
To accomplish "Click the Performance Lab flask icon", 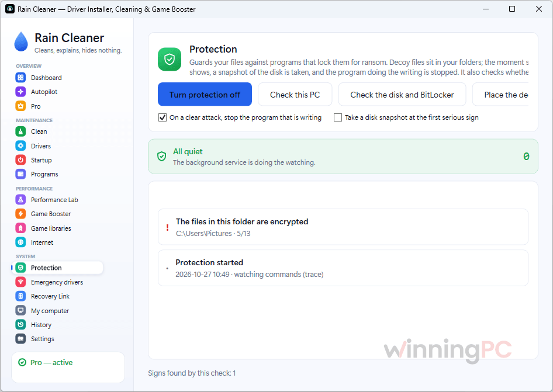I will pyautogui.click(x=20, y=200).
